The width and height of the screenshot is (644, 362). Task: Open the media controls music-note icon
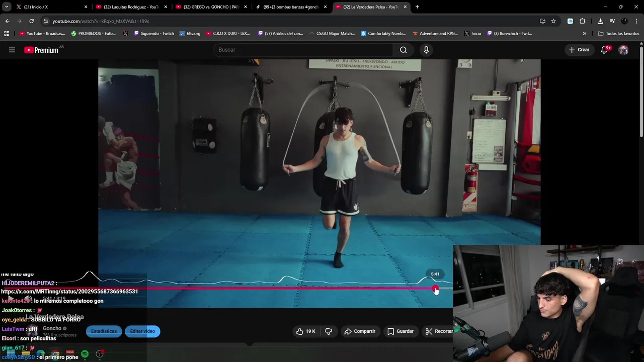[612, 21]
